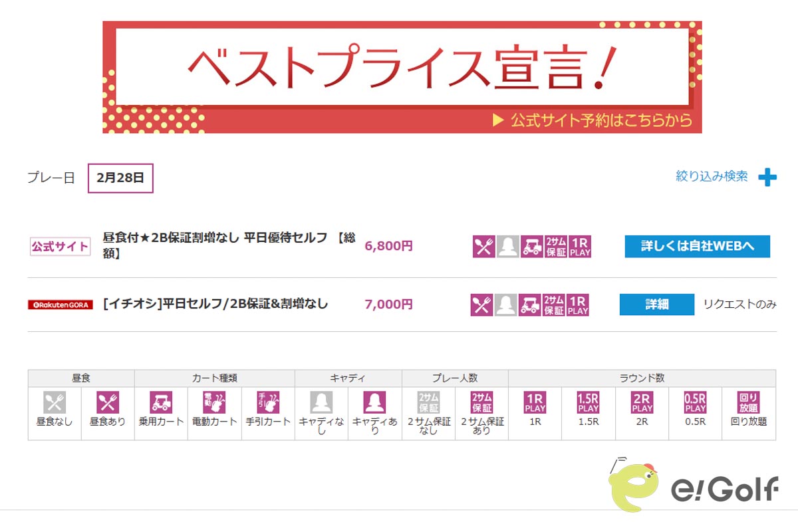This screenshot has height=532, width=798.
Task: Select the 電動カート electric cart icon
Action: tap(214, 404)
